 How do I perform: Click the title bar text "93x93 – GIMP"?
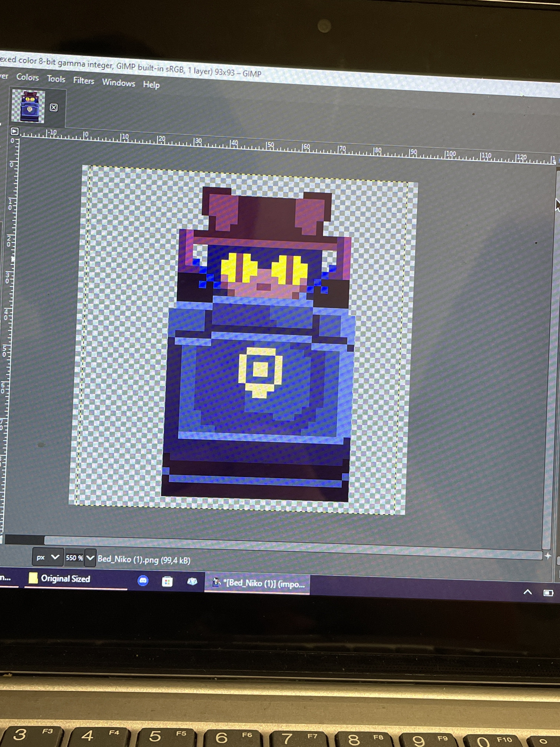pos(238,73)
